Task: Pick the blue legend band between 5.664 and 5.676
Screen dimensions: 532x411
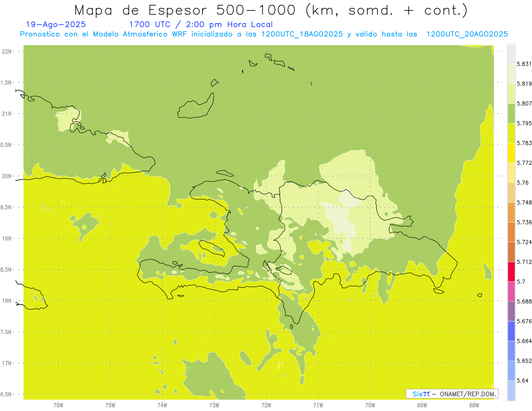Action: click(x=511, y=331)
